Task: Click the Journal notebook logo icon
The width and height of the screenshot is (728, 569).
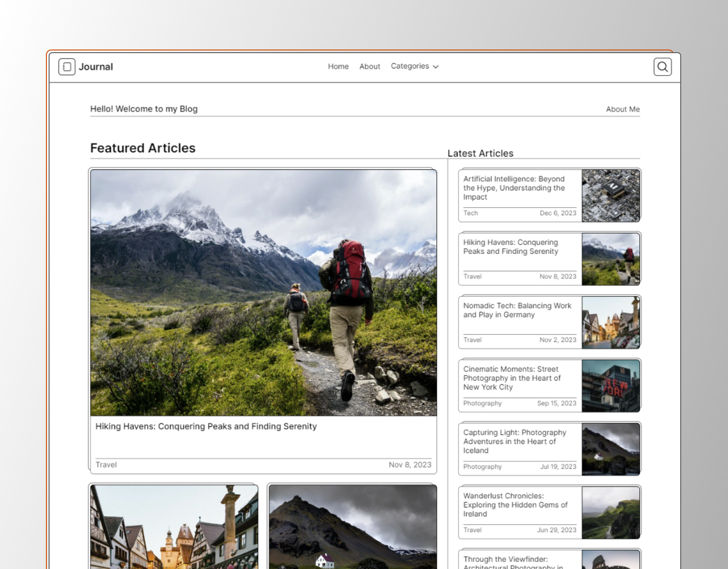Action: pos(67,67)
